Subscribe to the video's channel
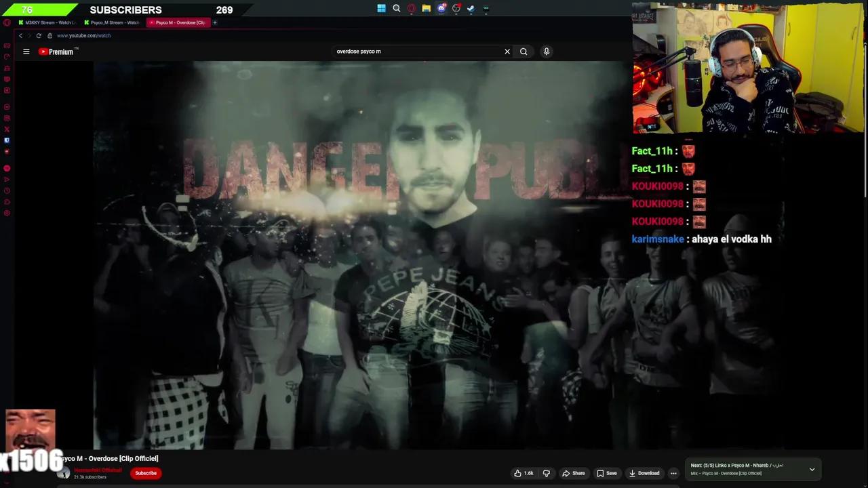Screen dimensions: 868x488 [x=146, y=473]
